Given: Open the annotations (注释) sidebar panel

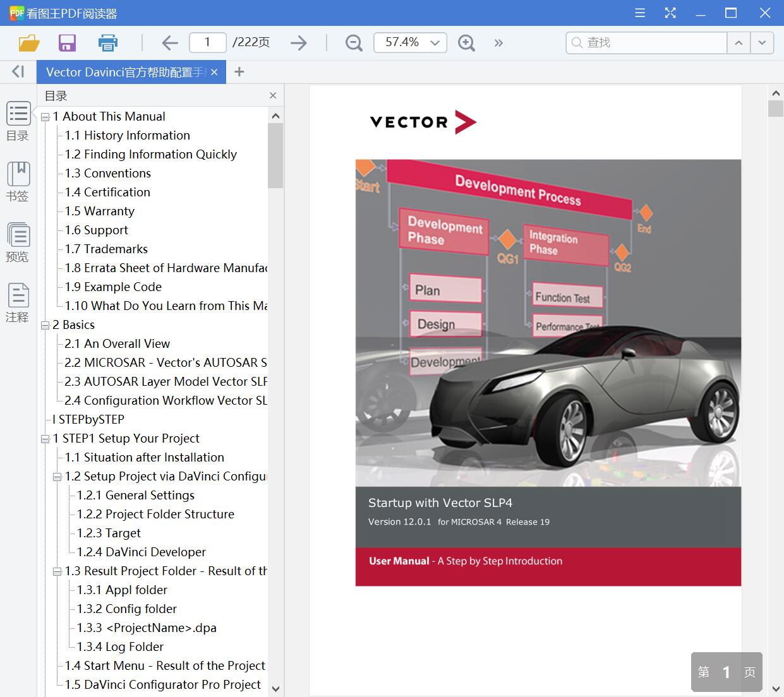Looking at the screenshot, I should 18,303.
